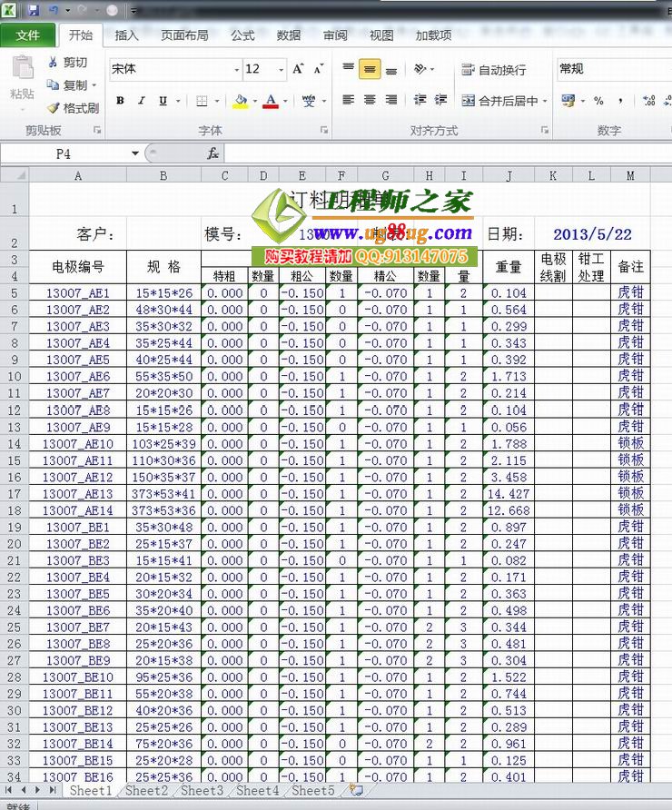
Task: Switch to the 插入 (Insert) ribbon tab
Action: click(x=127, y=35)
